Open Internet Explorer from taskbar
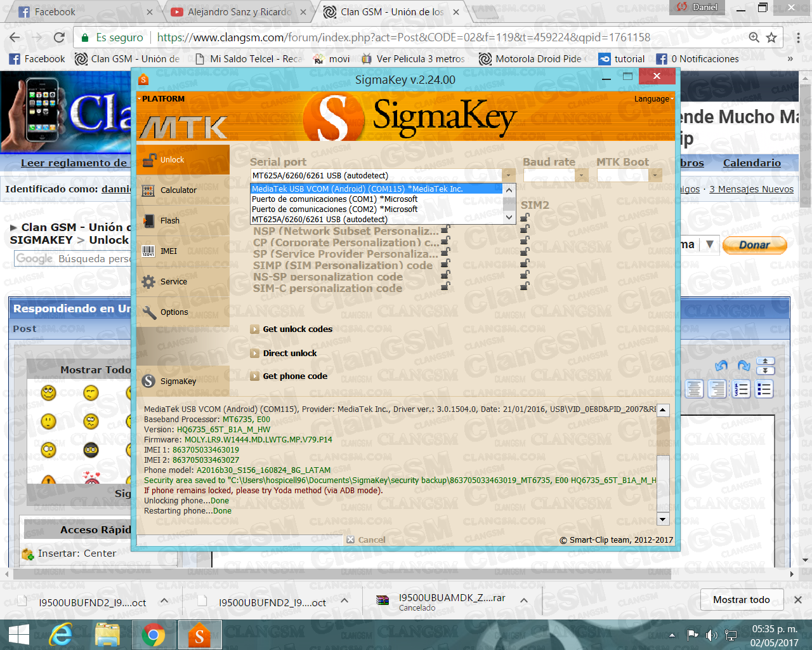 coord(62,635)
